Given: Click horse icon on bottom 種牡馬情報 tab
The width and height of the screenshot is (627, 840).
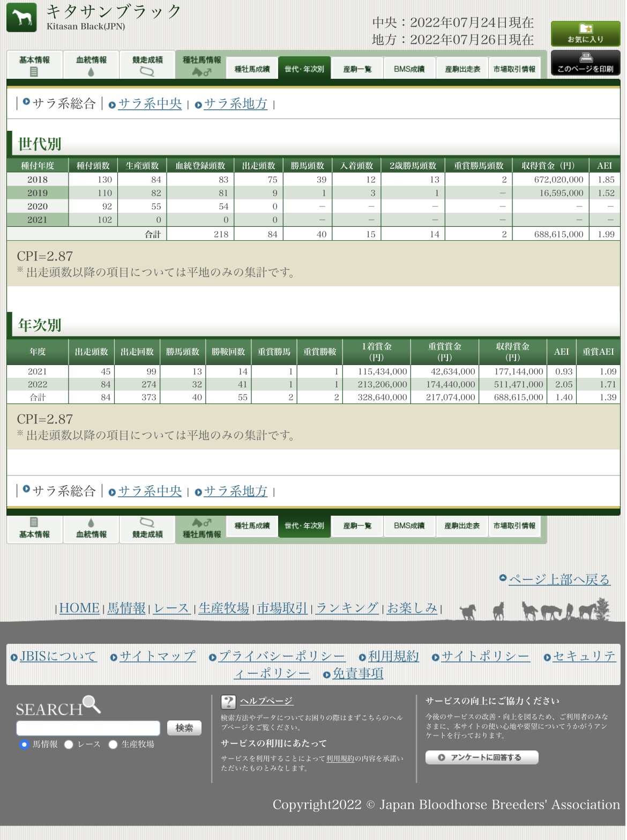Looking at the screenshot, I should coord(201,523).
